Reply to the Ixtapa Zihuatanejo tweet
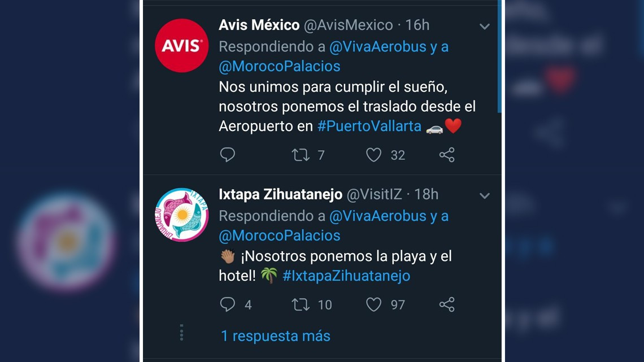644x362 pixels. point(227,304)
